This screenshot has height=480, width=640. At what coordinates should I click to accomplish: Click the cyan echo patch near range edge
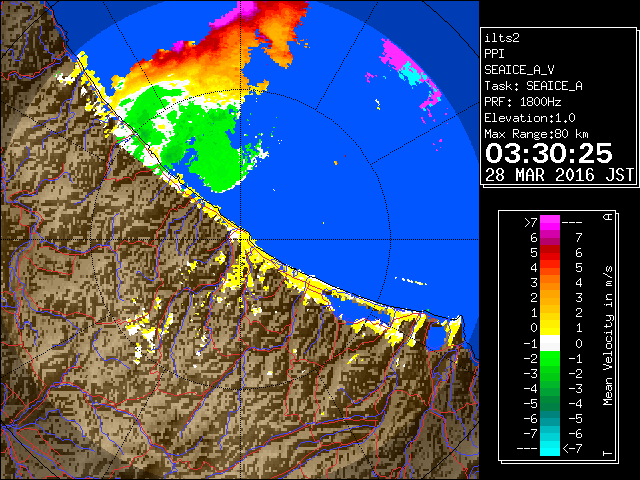pos(411,75)
